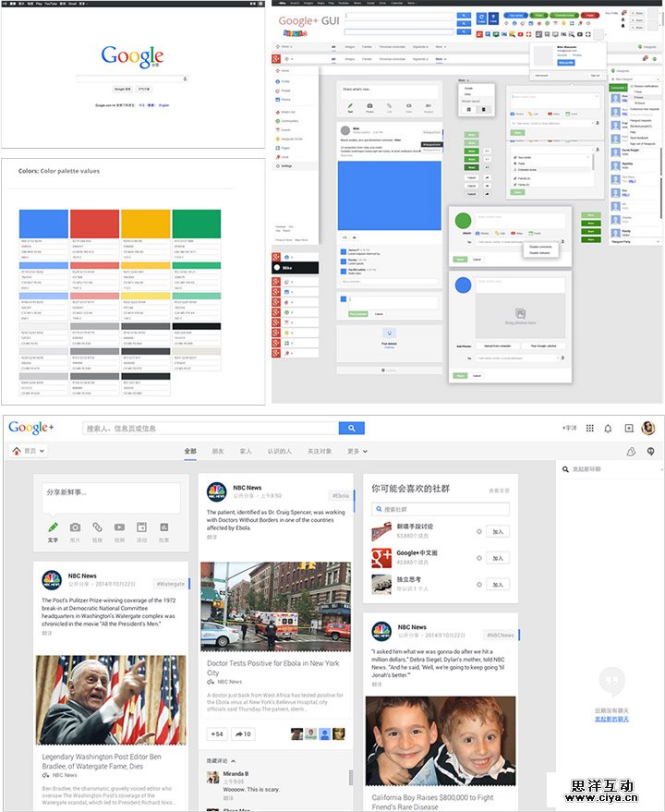This screenshot has width=665, height=812.
Task: Pick the large yellow swatch in the color palette
Action: point(146,224)
